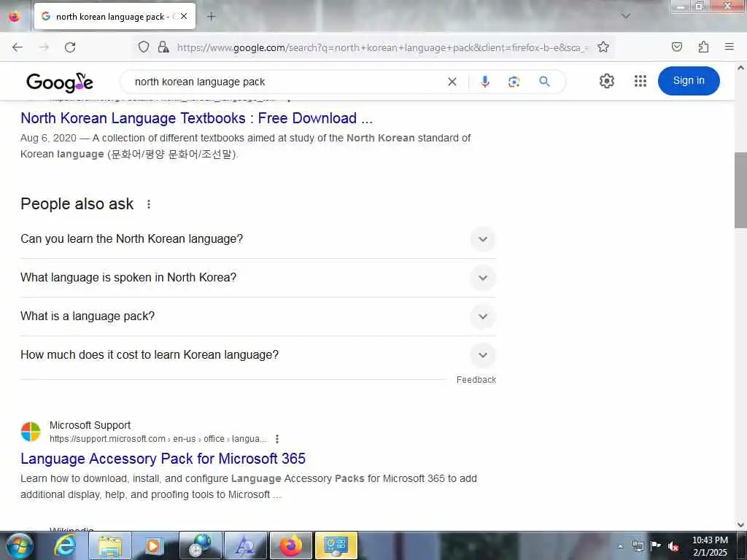
Task: Open the muted volume tray icon
Action: [673, 546]
